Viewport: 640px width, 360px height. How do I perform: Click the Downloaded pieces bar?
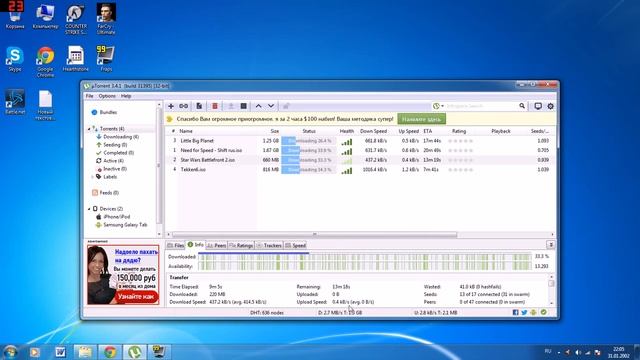[364, 257]
